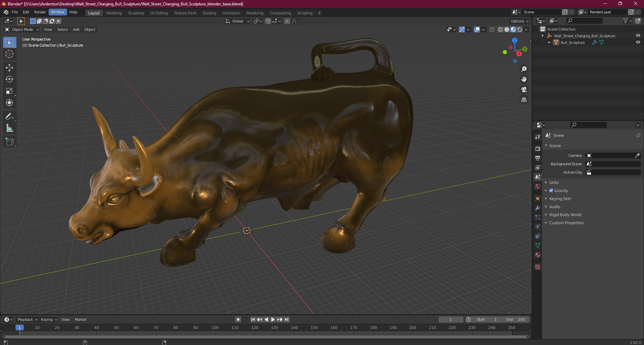Click the pan view hand icon
Screen dimensions: 644x345
click(524, 79)
